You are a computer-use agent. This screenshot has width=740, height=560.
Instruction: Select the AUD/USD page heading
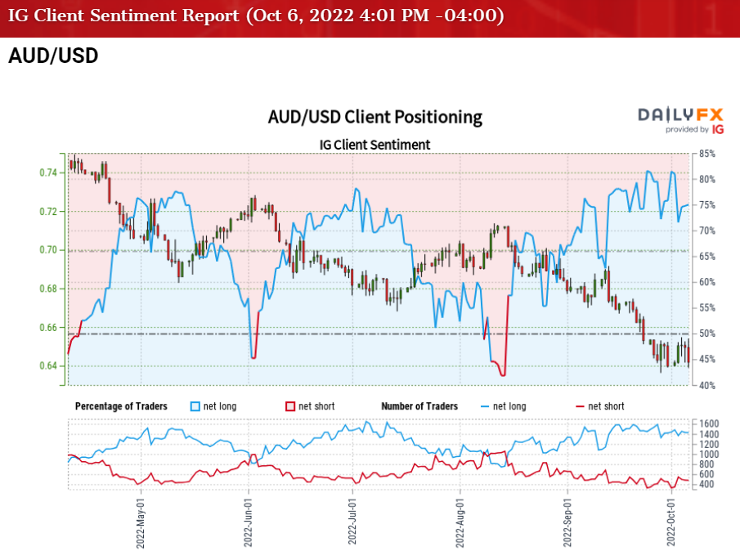click(53, 56)
